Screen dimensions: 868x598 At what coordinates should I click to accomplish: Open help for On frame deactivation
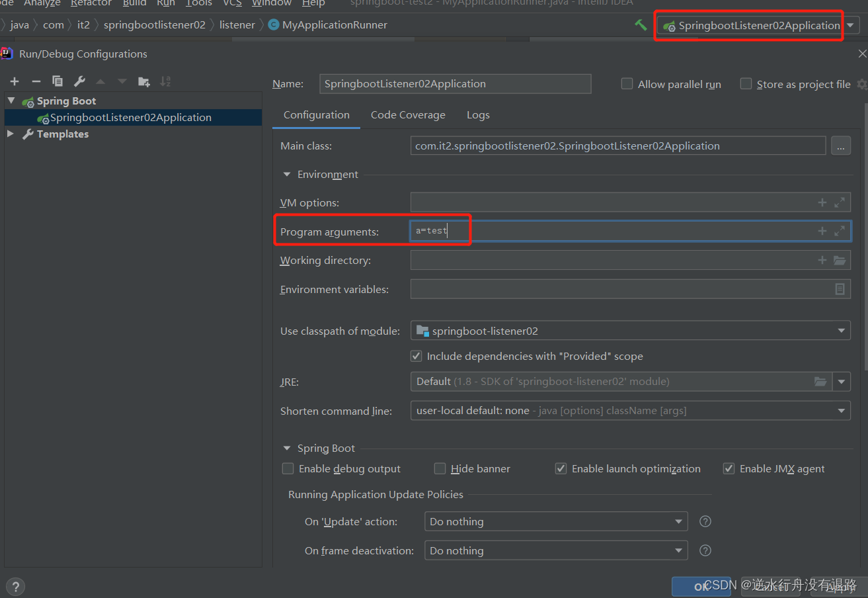(705, 550)
